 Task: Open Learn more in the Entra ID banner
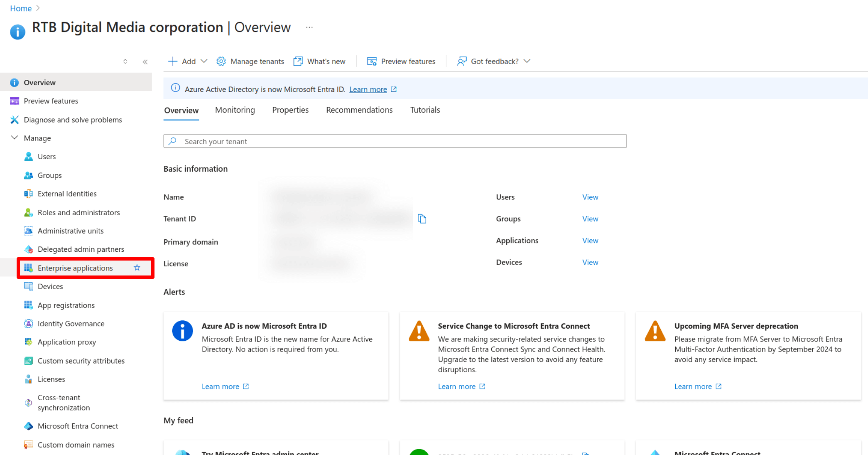(368, 89)
